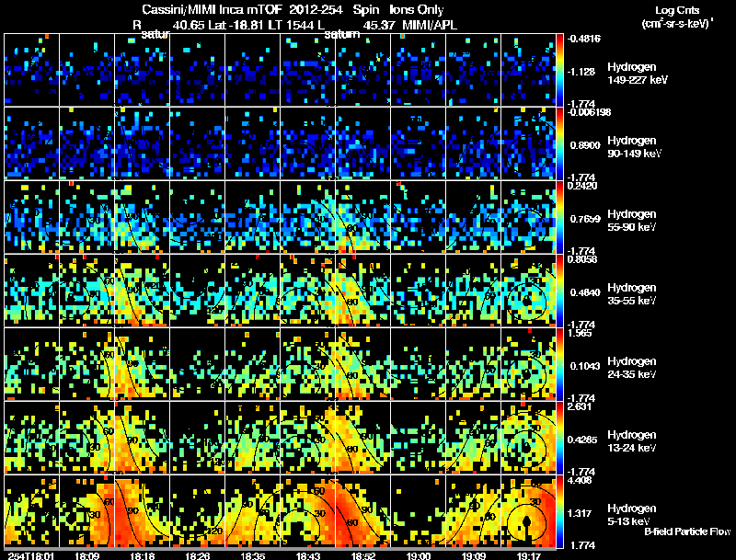Click the color bar for 149-227 keV row
This screenshot has width=736, height=560.
(x=559, y=70)
